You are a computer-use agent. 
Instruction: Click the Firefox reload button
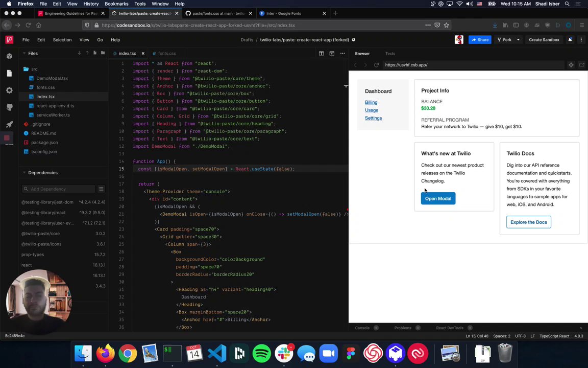click(28, 25)
